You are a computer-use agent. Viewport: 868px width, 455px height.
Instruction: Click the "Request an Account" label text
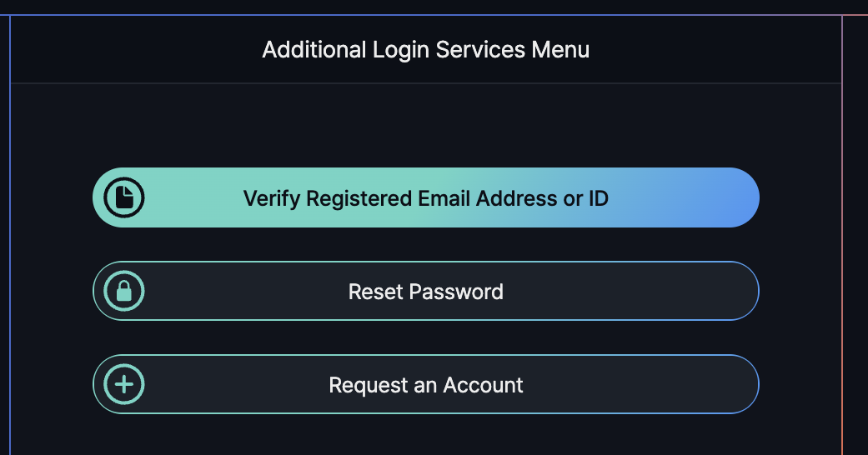tap(425, 386)
